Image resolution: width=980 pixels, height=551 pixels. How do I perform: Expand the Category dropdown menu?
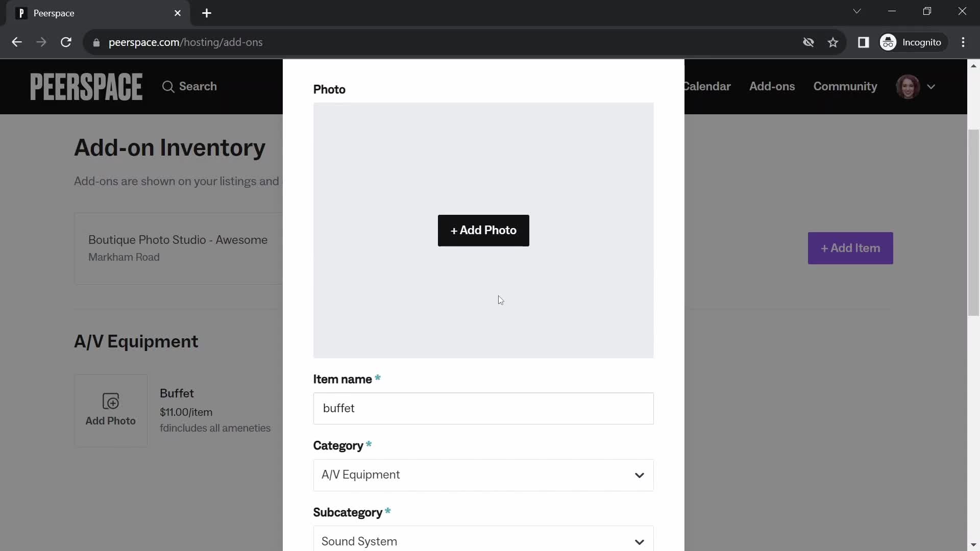483,474
